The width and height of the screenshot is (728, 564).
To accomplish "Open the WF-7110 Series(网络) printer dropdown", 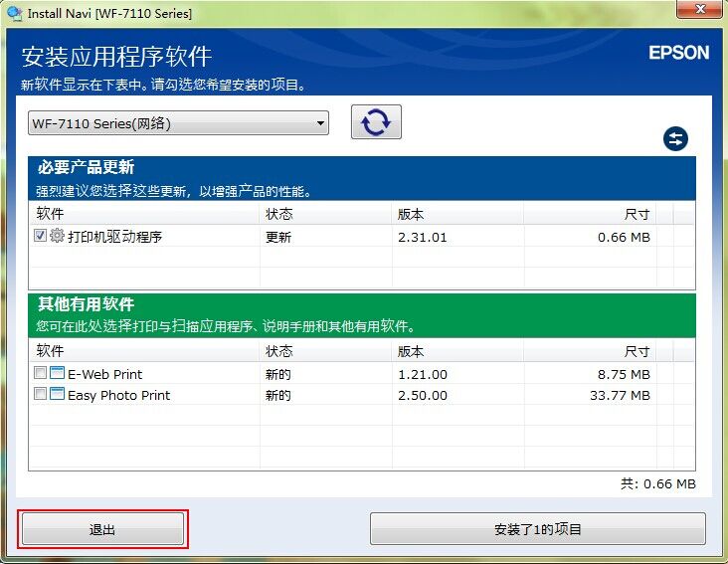I will [178, 123].
